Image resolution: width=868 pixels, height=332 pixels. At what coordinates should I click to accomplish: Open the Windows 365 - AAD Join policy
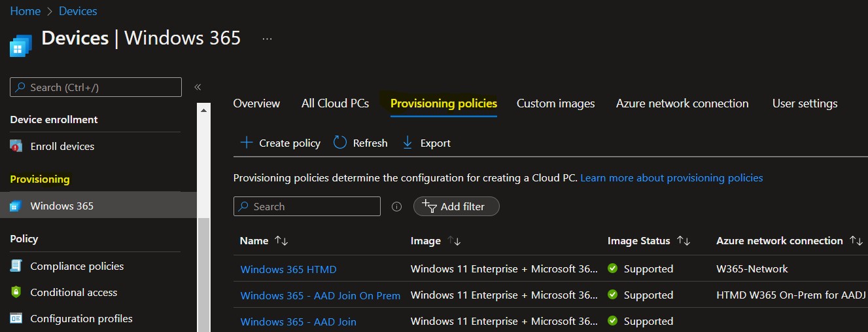298,322
